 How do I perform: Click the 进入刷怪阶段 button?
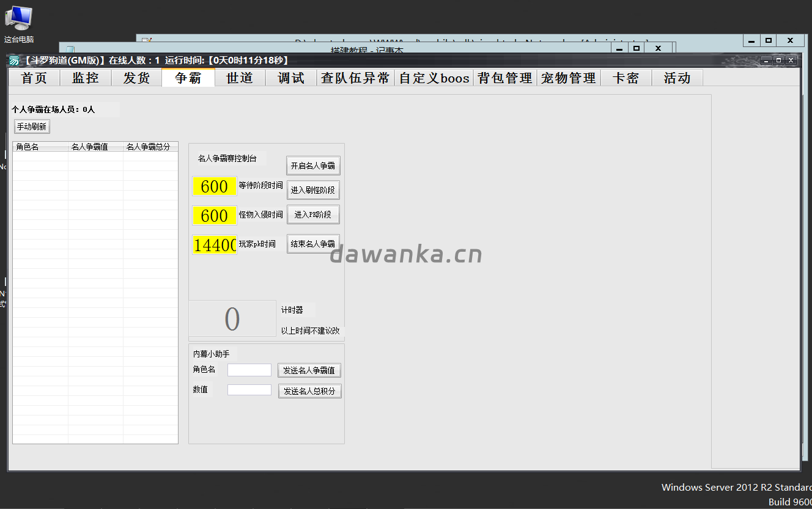point(313,189)
